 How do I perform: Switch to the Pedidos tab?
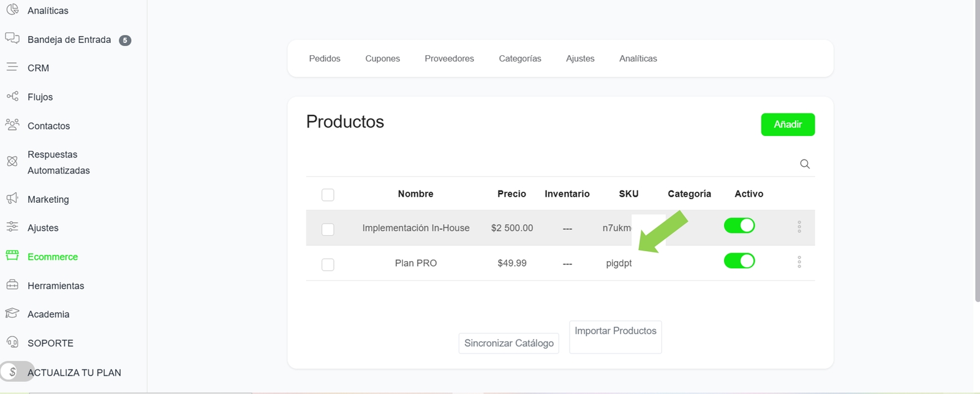[325, 58]
